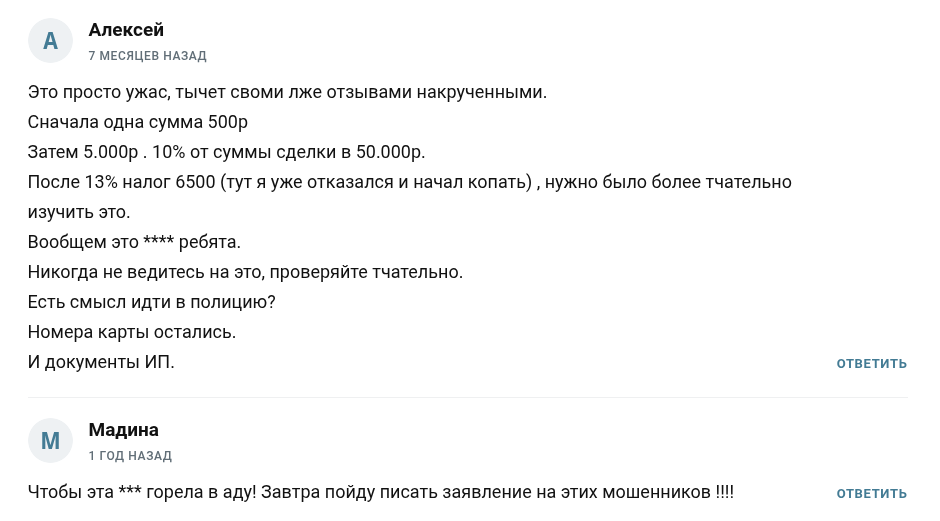Image resolution: width=940 pixels, height=521 pixels.
Task: Click the line starting "Никогда не ведитесь"
Action: [245, 272]
